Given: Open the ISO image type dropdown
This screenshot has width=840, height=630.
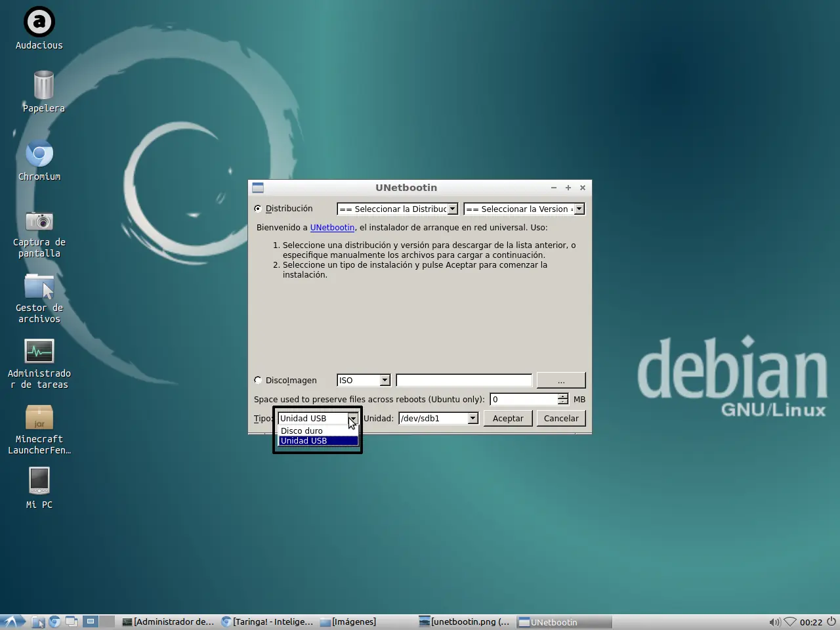Looking at the screenshot, I should coord(364,380).
